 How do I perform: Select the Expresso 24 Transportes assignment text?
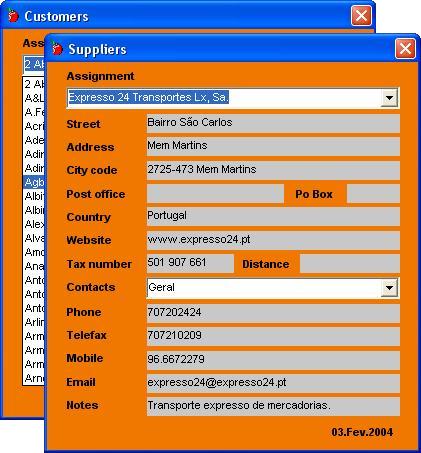click(x=148, y=97)
